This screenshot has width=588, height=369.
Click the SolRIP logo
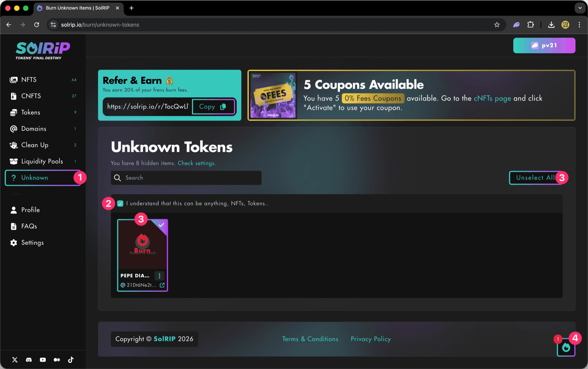(x=43, y=50)
